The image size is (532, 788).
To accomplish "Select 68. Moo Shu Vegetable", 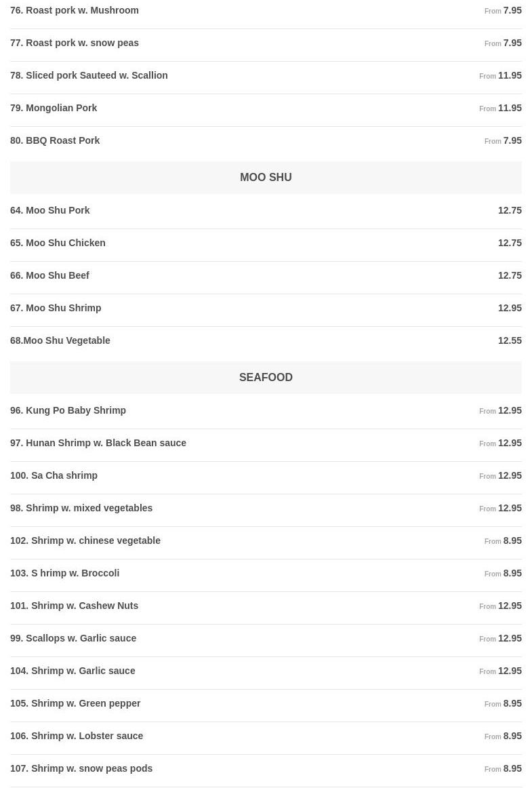I will pos(60,341).
